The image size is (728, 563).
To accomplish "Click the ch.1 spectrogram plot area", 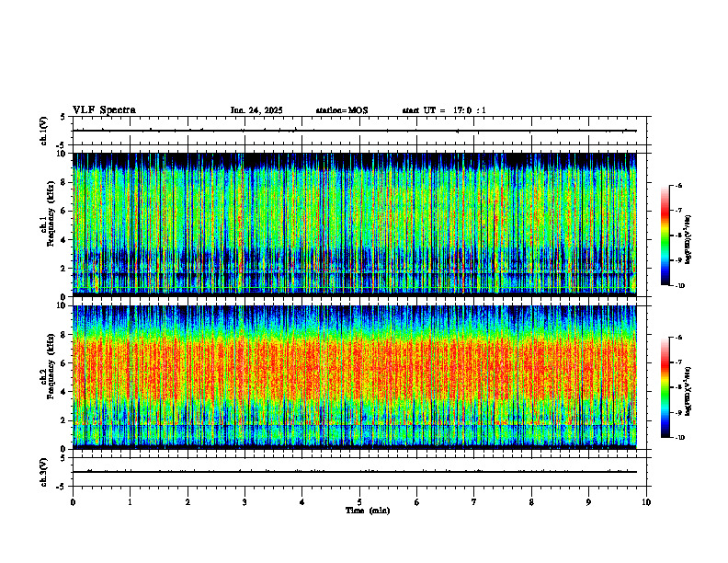I will pyautogui.click(x=355, y=224).
